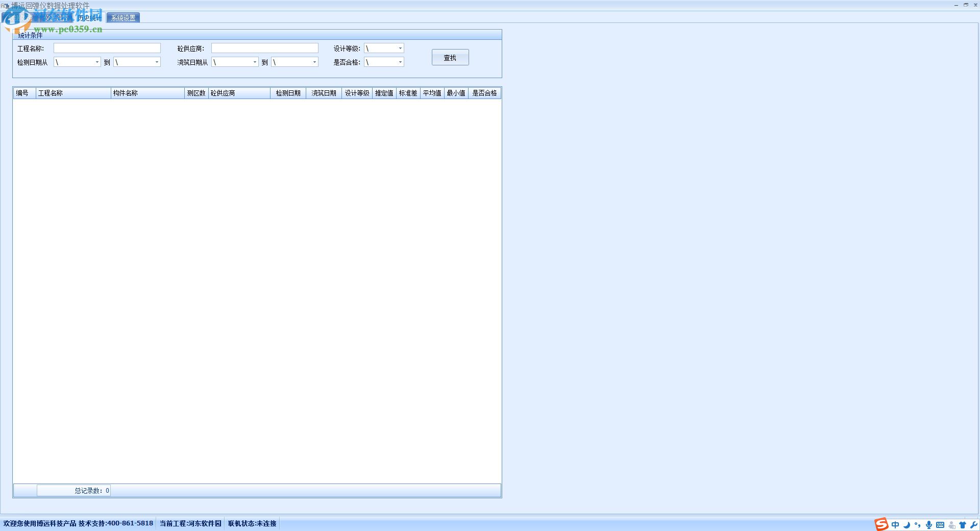Click the 测区数 column header

point(196,93)
